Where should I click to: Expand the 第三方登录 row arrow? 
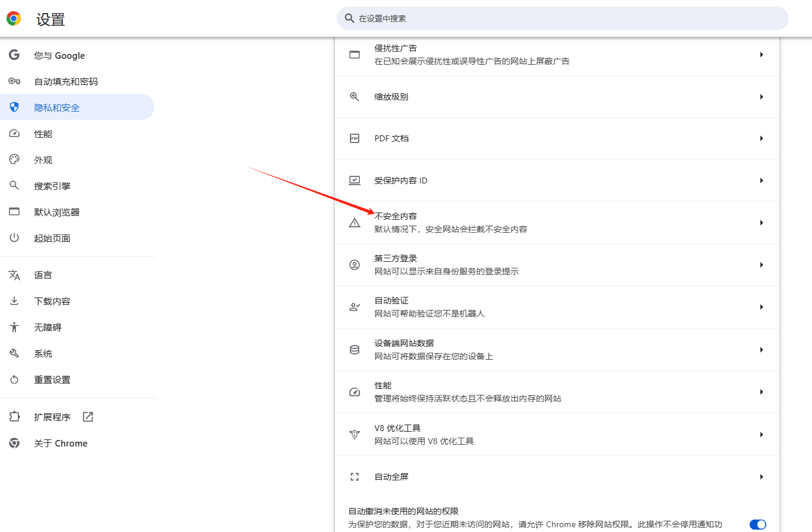coord(762,265)
